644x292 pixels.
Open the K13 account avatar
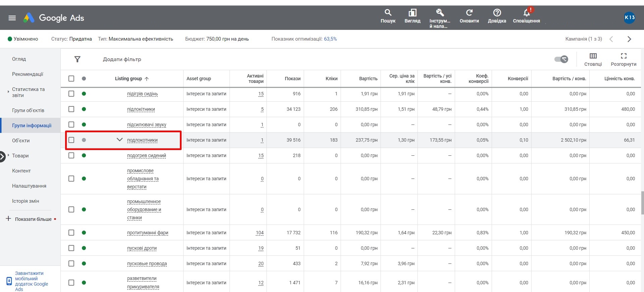tap(630, 17)
